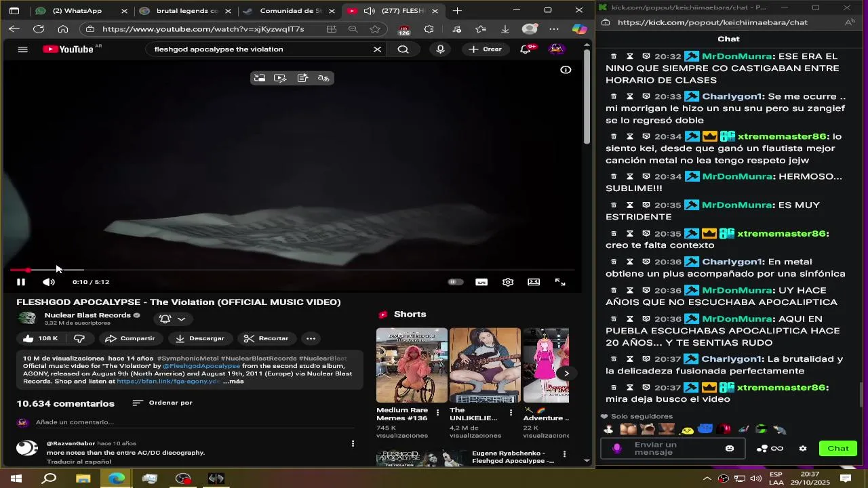Open a new browser tab
This screenshot has width=868, height=488.
[457, 11]
